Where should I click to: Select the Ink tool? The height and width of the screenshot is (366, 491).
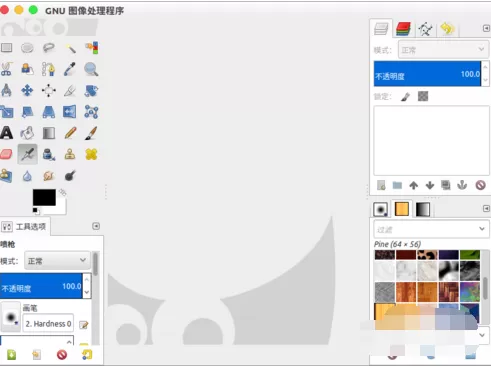pos(49,154)
